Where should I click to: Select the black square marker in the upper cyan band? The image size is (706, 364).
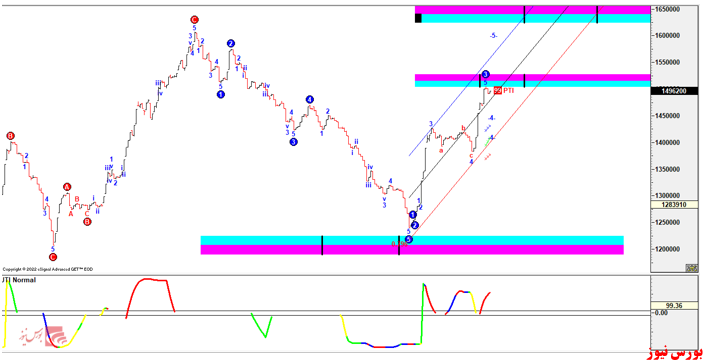pyautogui.click(x=418, y=18)
